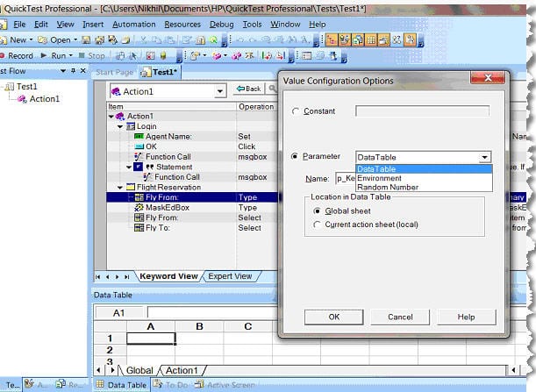Collapse the Statement tree node
The height and width of the screenshot is (392, 536).
(x=129, y=167)
